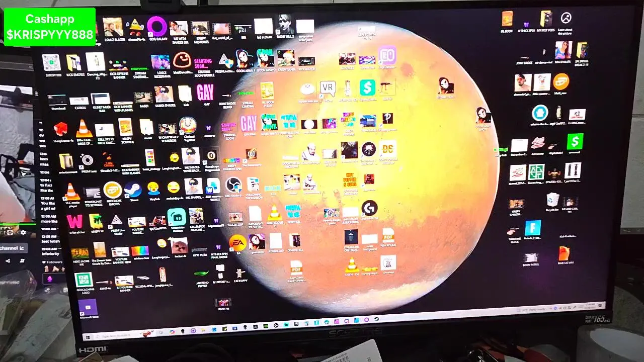Select the FOLLOWING THE RAINBOW file
The height and width of the screenshot is (362, 644).
coord(253,189)
